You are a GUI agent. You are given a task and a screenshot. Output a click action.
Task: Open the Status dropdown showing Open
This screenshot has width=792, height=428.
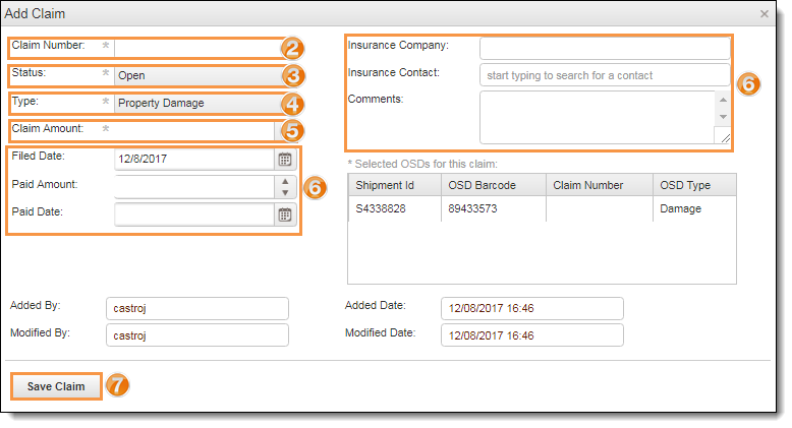pos(194,75)
